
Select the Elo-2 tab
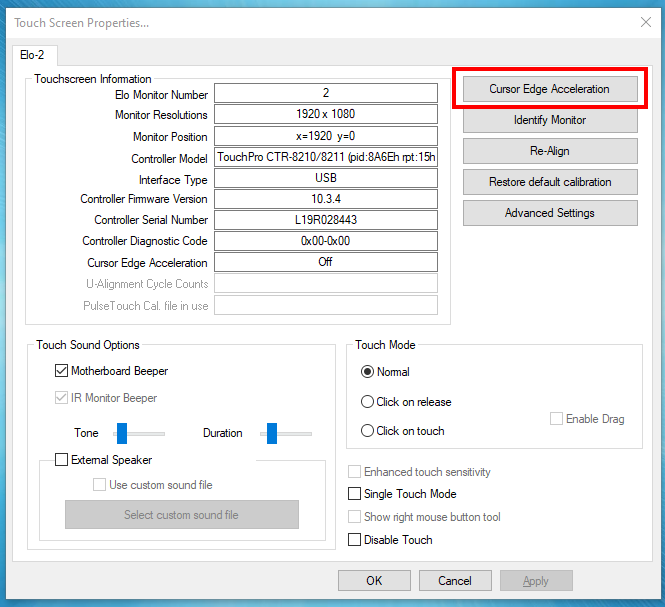33,55
